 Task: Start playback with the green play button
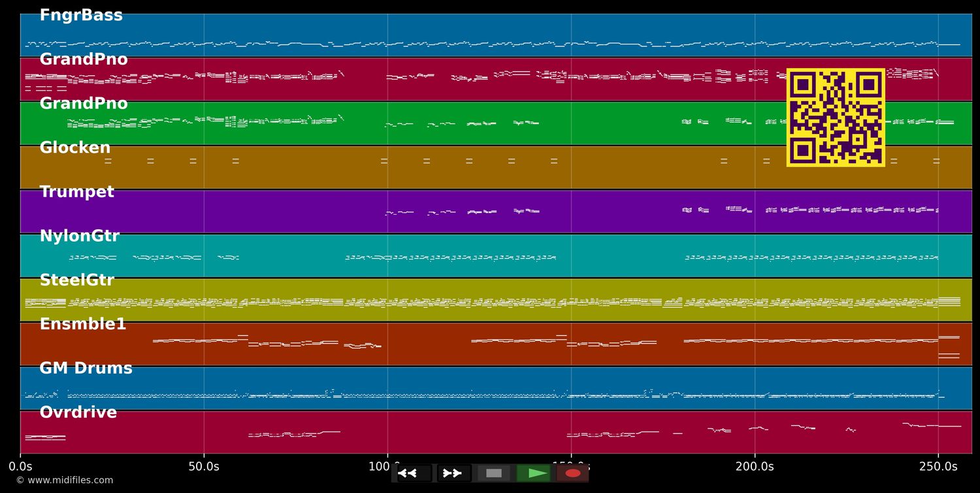(x=534, y=473)
